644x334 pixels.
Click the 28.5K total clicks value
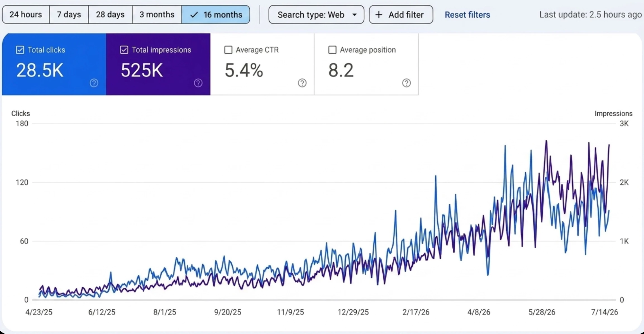click(40, 70)
